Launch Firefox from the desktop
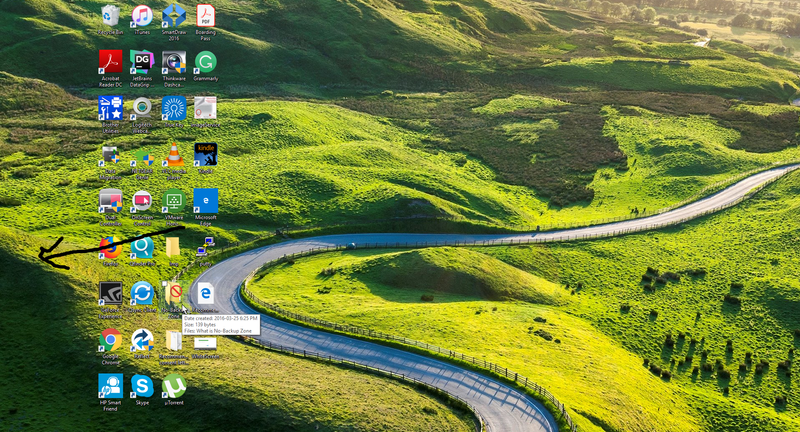This screenshot has width=800, height=432. 110,247
